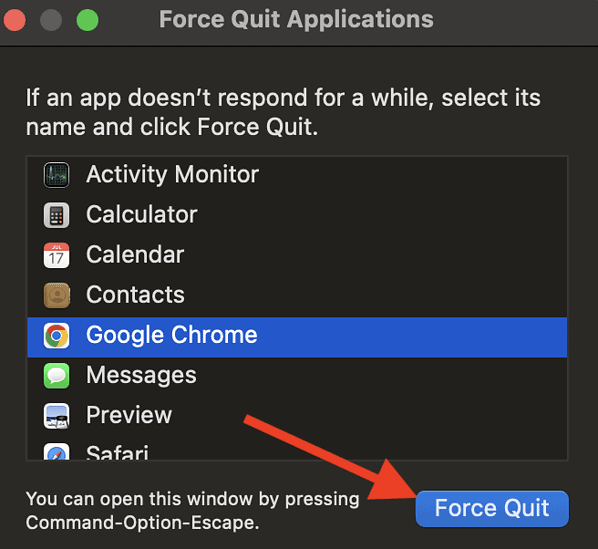598x549 pixels.
Task: Select the partially visible Safari row
Action: click(x=297, y=450)
